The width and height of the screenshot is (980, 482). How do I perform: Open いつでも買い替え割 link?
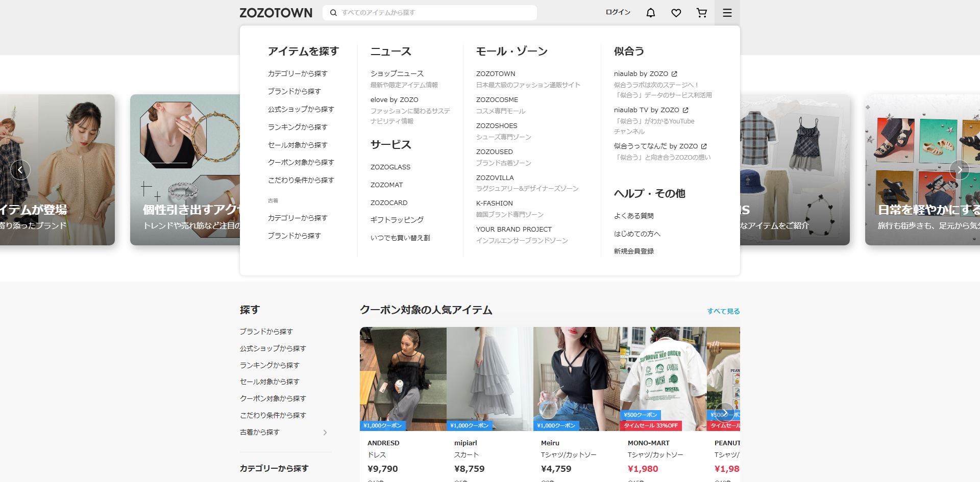400,238
